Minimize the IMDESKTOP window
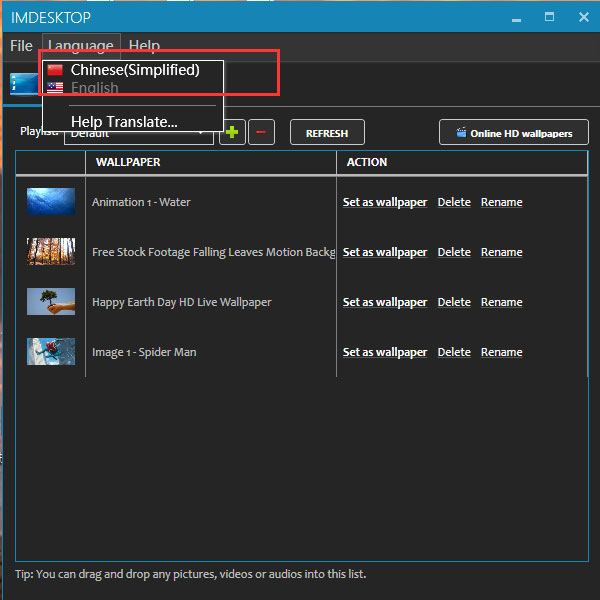The width and height of the screenshot is (600, 600). tap(517, 18)
